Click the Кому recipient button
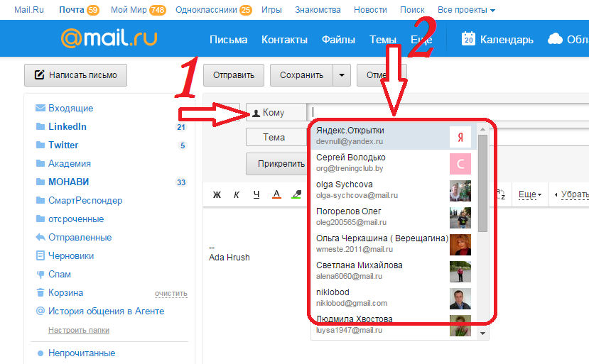The width and height of the screenshot is (589, 364). click(x=276, y=113)
